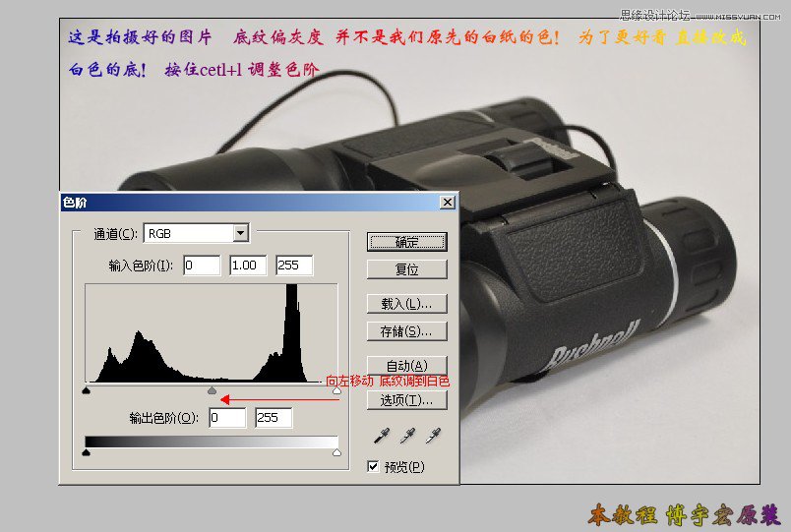This screenshot has height=532, width=791.
Task: Click the 存储(S)... save button
Action: (x=406, y=331)
